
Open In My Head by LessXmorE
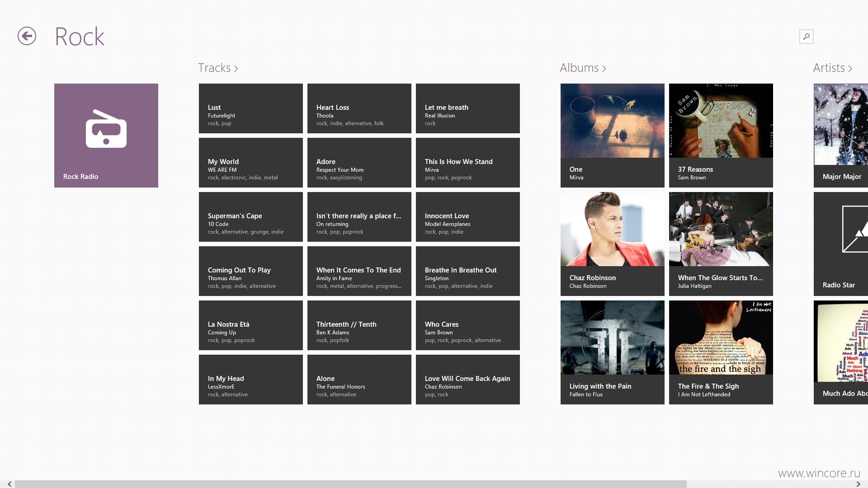251,380
